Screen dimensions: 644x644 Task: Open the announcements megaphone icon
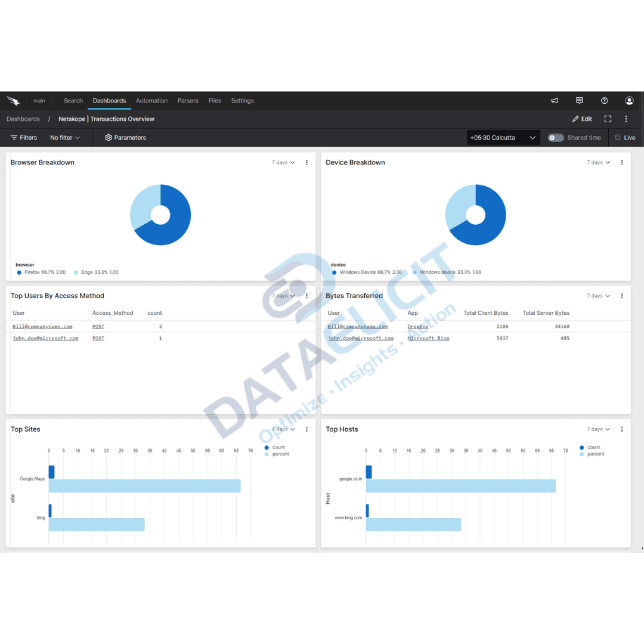(x=555, y=100)
